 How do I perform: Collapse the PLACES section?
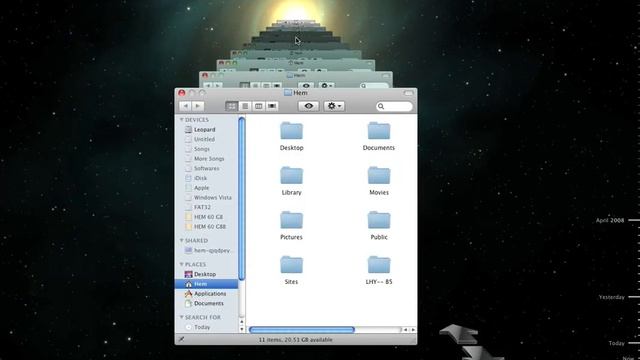click(x=182, y=264)
